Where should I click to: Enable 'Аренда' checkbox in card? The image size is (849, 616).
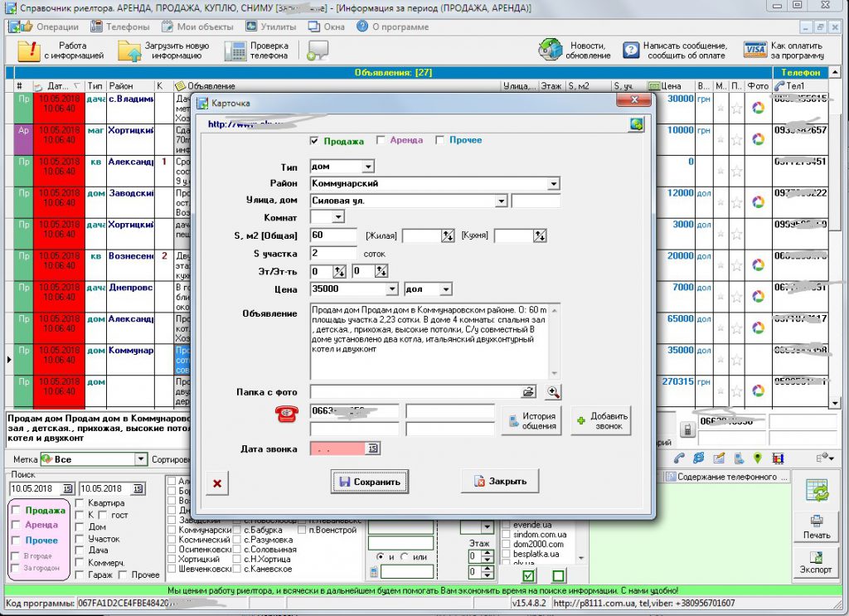coord(380,139)
